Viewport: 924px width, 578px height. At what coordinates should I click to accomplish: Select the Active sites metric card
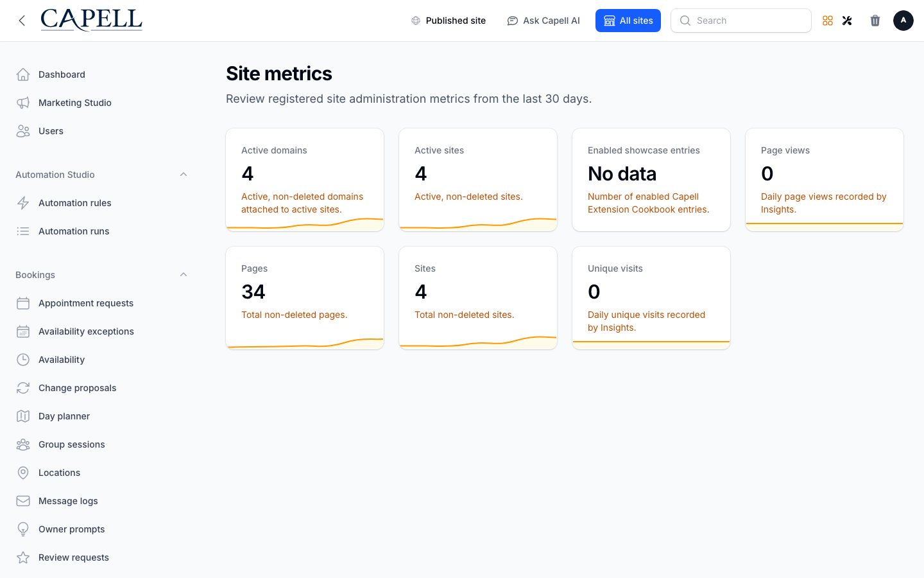(478, 180)
